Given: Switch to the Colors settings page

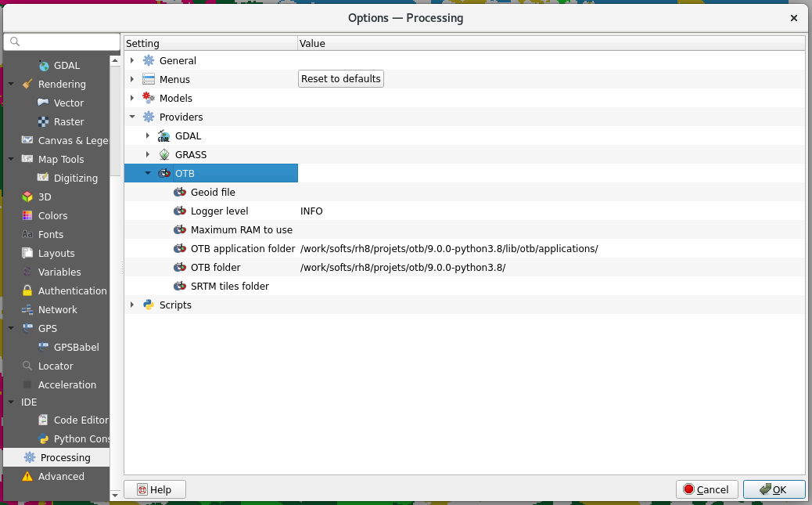Looking at the screenshot, I should (x=52, y=215).
